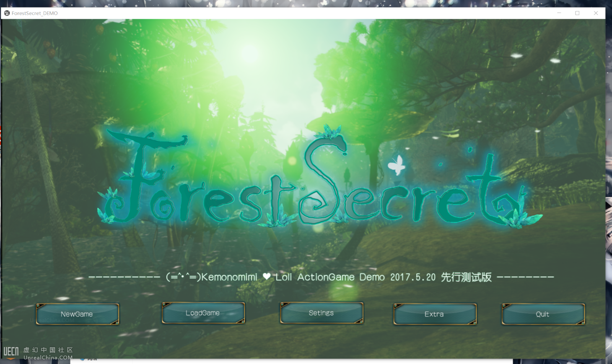
Task: Close the ForestSecret_DEMO window
Action: [x=596, y=13]
